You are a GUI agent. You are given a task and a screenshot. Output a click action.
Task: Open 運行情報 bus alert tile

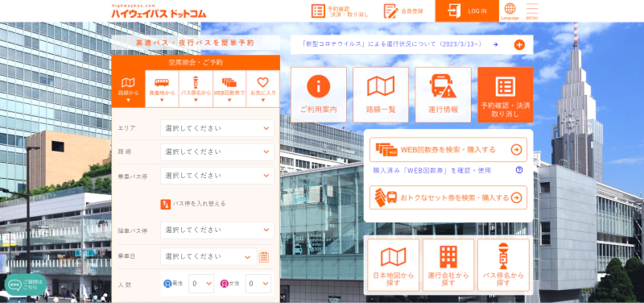pyautogui.click(x=444, y=94)
